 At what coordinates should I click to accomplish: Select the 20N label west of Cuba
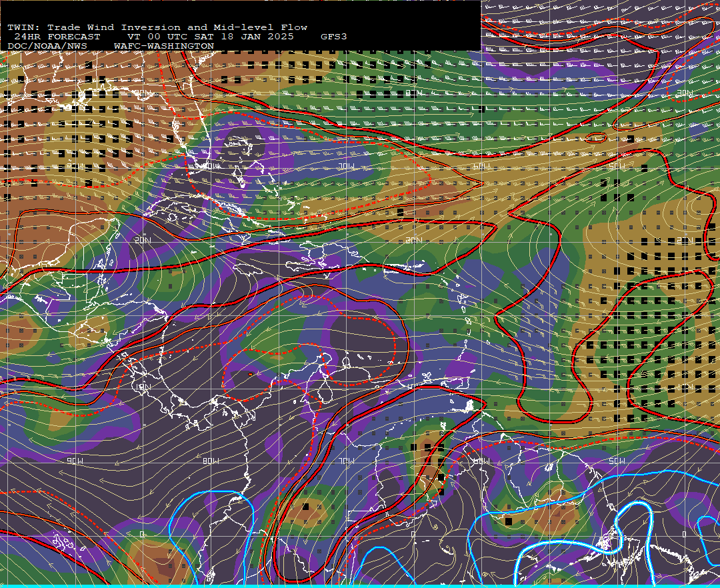pos(143,240)
